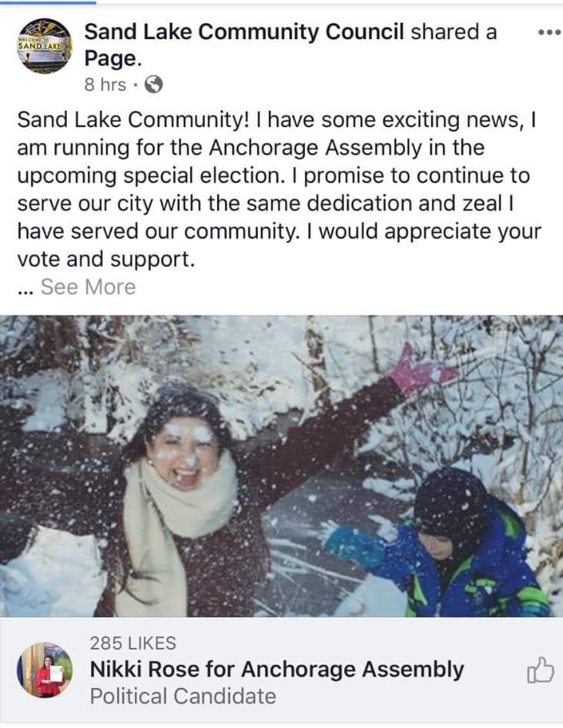
Task: Open Nikki Rose page avatar
Action: (x=45, y=670)
